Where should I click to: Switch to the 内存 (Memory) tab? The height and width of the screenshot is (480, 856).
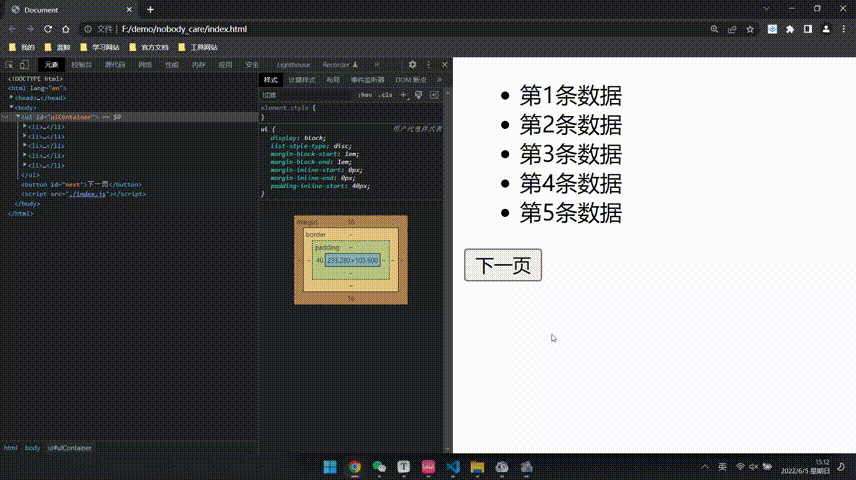pyautogui.click(x=199, y=64)
